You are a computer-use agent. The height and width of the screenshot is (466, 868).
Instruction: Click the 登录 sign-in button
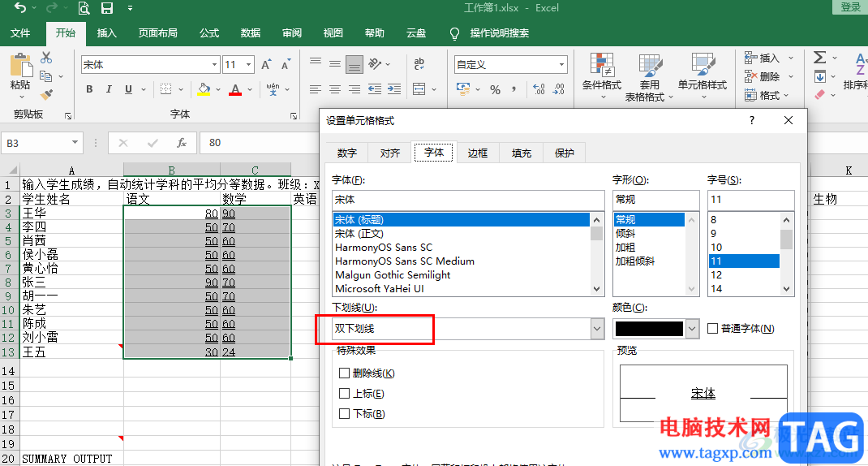point(849,7)
